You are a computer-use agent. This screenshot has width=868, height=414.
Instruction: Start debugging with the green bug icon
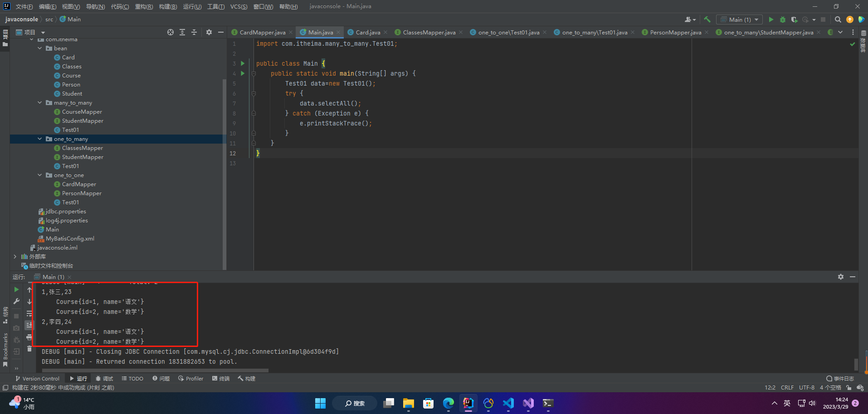coord(783,19)
